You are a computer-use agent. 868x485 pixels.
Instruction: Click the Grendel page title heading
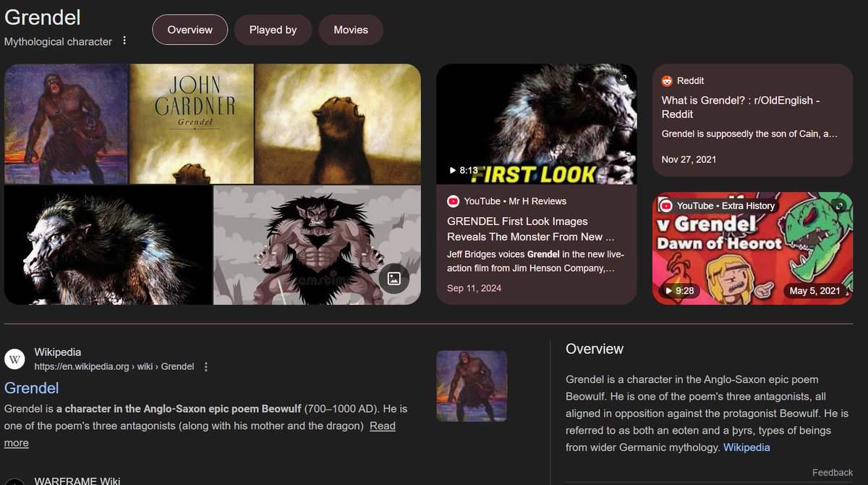pyautogui.click(x=43, y=17)
